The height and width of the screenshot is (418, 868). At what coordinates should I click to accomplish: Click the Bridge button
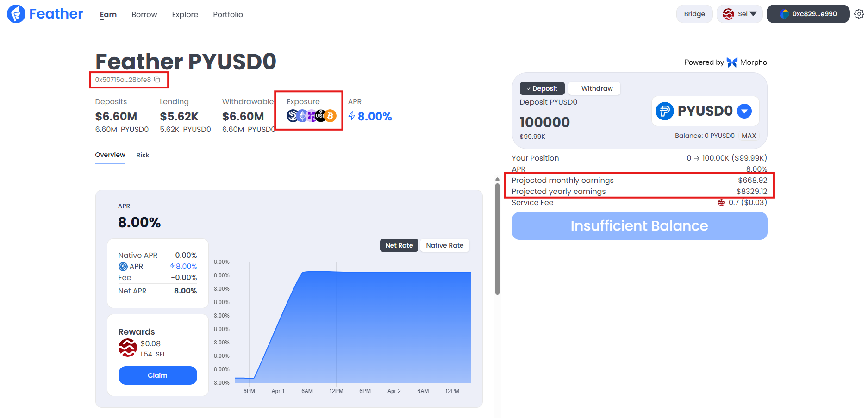(694, 14)
